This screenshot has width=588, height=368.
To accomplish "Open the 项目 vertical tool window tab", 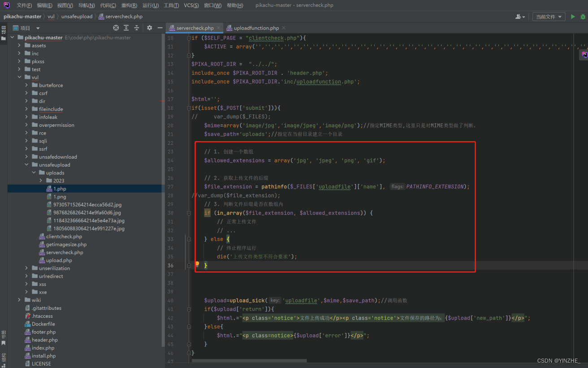I will [x=4, y=33].
